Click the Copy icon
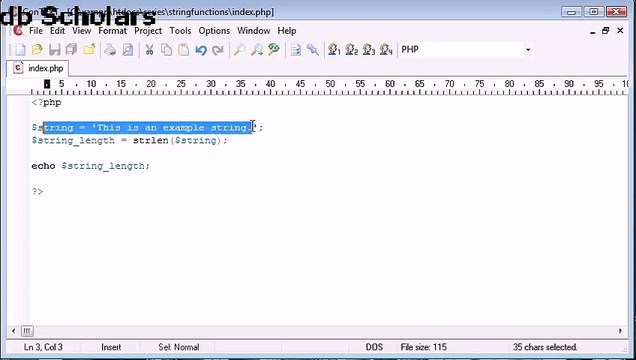 coord(166,50)
